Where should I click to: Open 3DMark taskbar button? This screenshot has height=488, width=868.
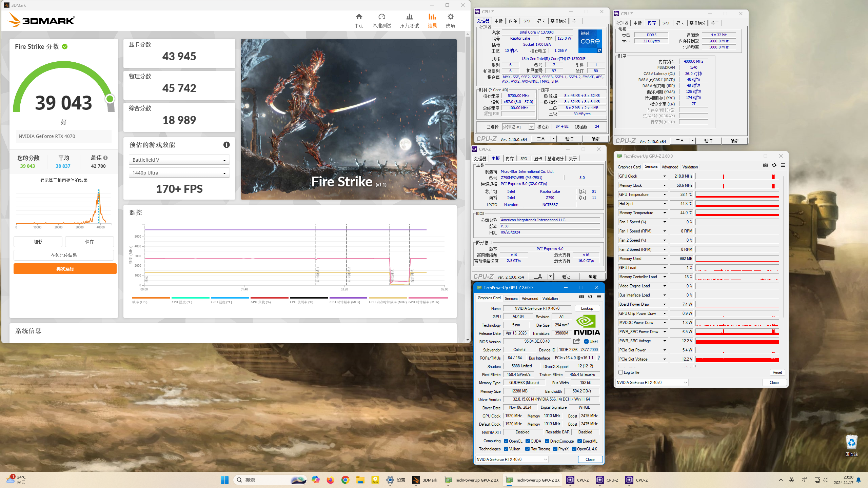[425, 480]
